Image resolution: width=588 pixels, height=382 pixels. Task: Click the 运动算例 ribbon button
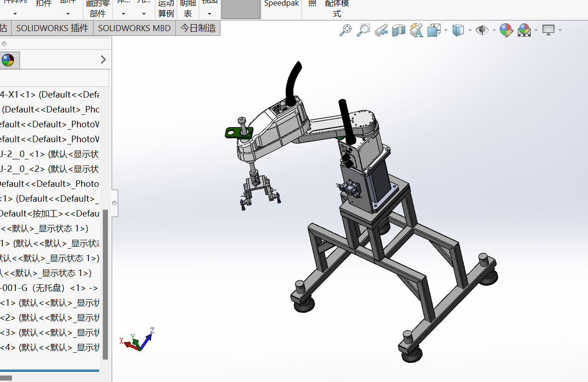[166, 8]
